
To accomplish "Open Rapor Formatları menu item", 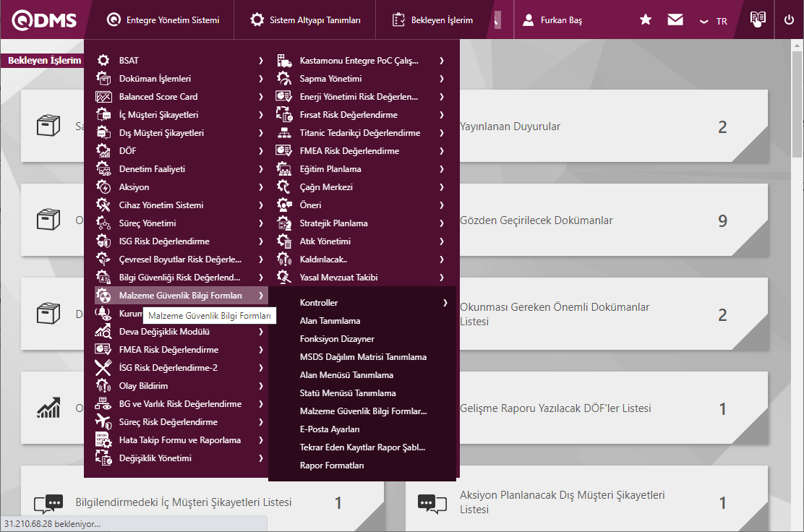I will pos(332,465).
